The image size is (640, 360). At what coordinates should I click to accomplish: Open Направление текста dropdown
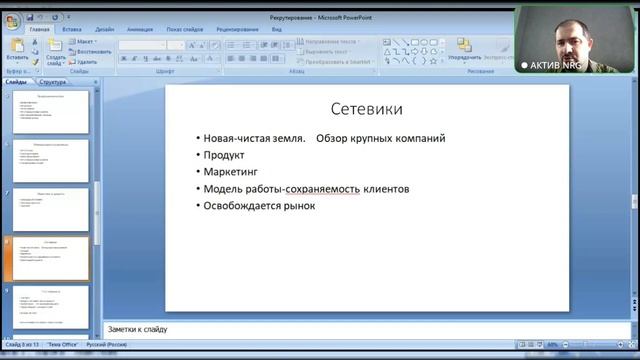coord(329,42)
